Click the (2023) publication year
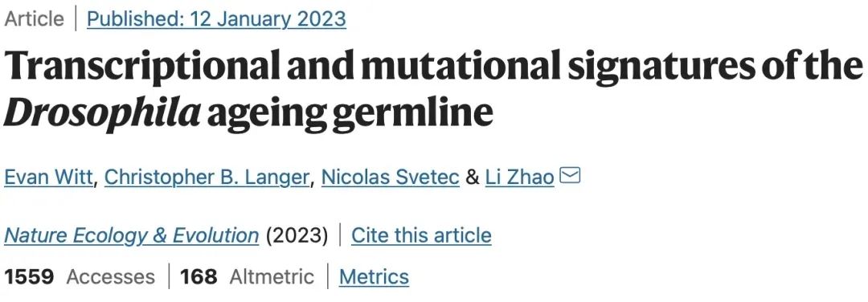Screen dimensions: 868x302 coord(297,235)
